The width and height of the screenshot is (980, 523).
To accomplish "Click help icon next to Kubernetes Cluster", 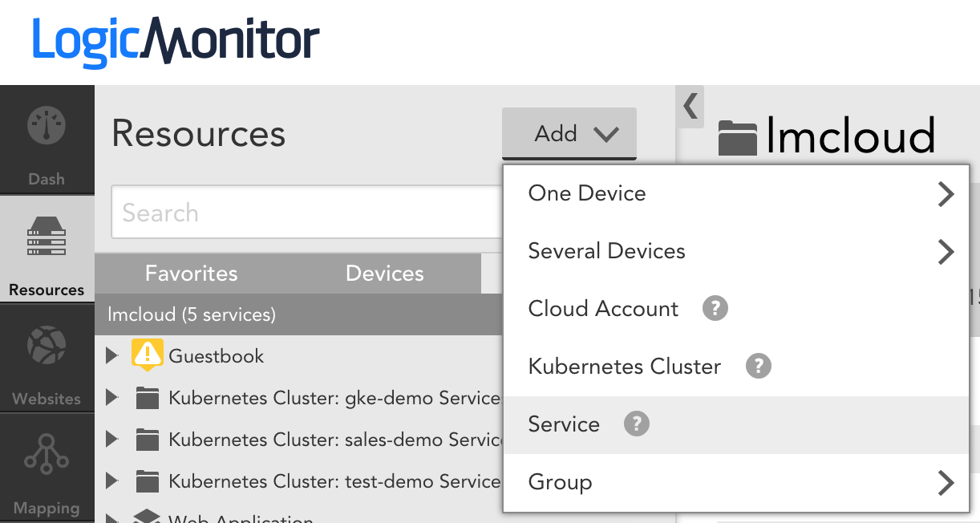I will click(758, 367).
